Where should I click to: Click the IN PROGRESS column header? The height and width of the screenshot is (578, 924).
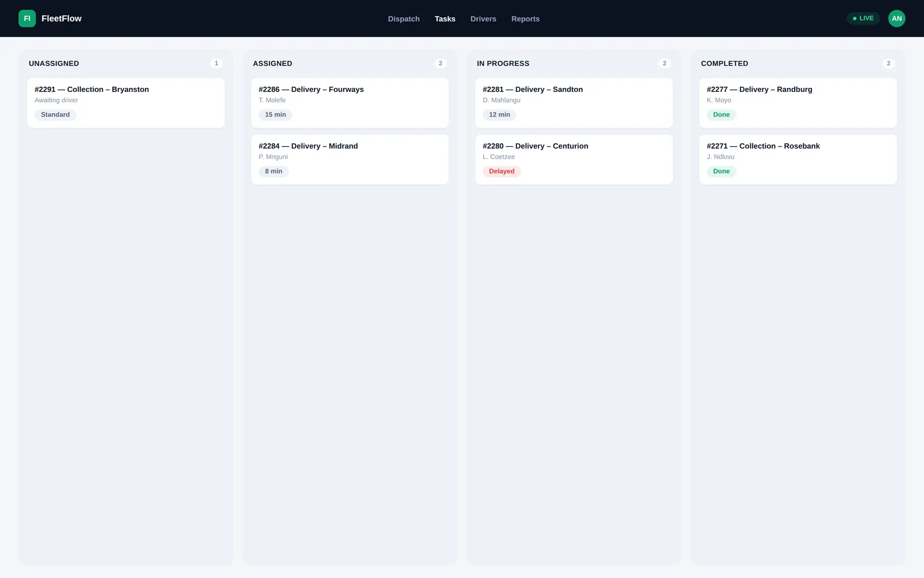point(503,64)
